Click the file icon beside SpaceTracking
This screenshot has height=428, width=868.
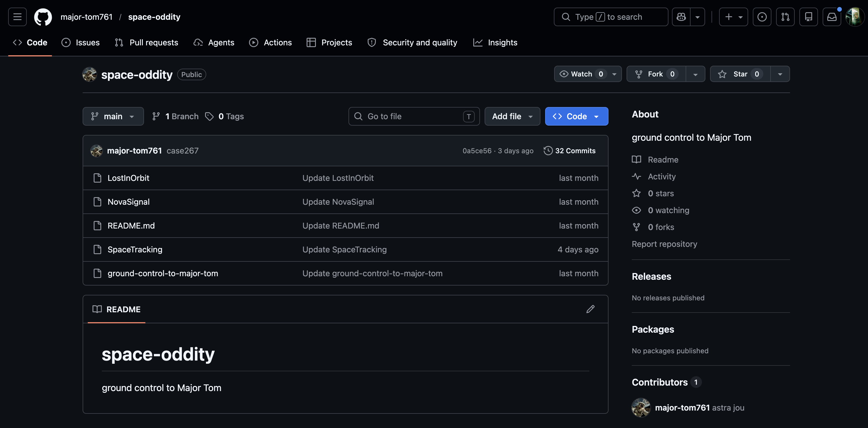click(x=97, y=249)
